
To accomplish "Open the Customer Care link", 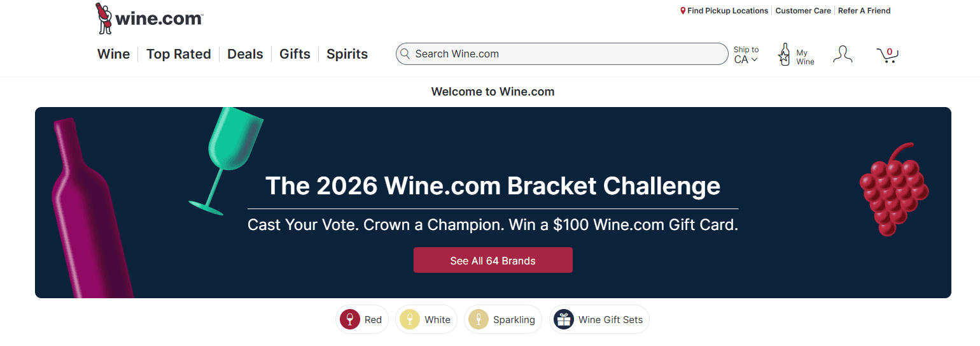I will (803, 11).
